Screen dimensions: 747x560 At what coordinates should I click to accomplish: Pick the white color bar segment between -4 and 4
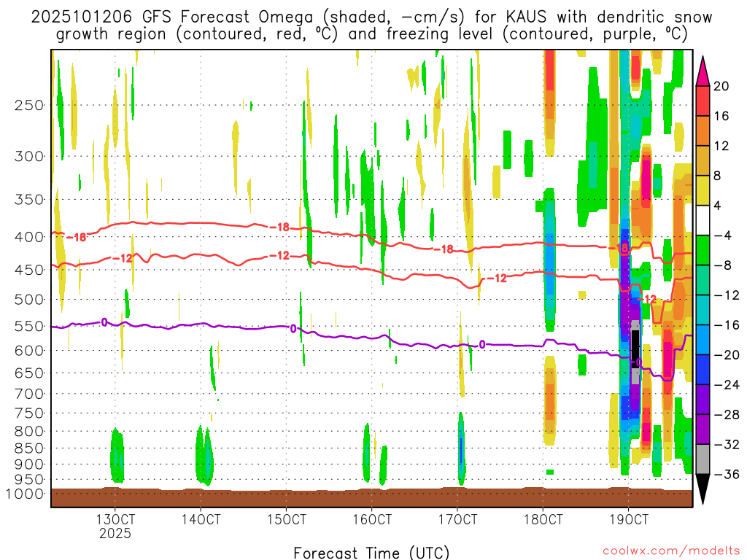[x=703, y=221]
